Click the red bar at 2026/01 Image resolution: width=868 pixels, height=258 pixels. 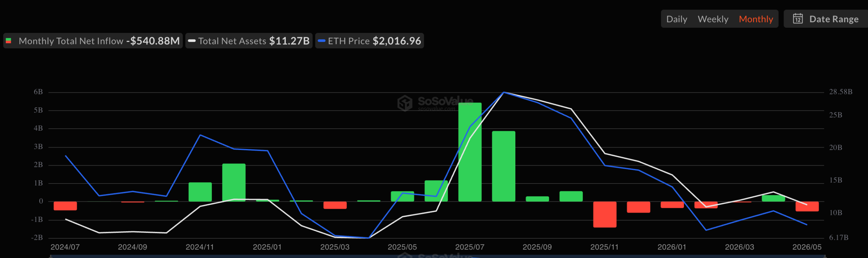[672, 205]
